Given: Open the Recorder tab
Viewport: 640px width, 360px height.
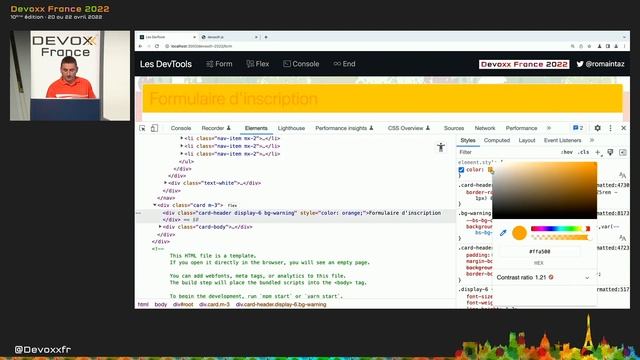Looking at the screenshot, I should [216, 128].
